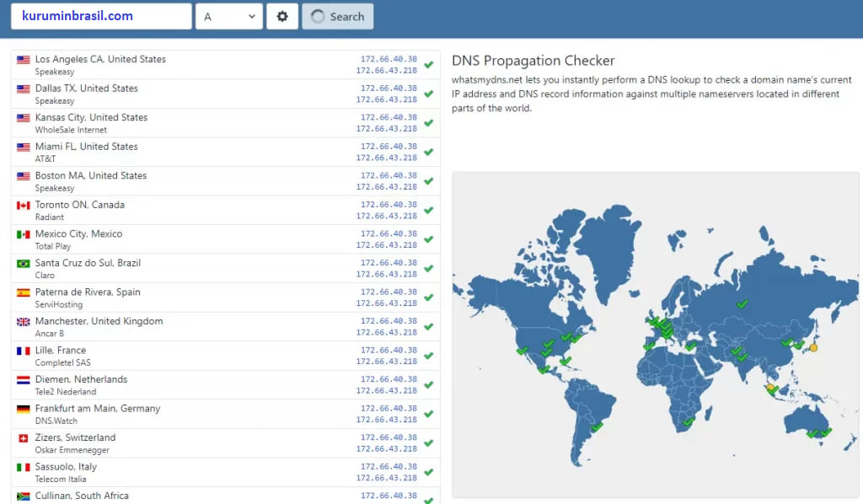Click the Canada flag next to Toronto ON
Viewport: 863px width, 504px height.
click(24, 204)
